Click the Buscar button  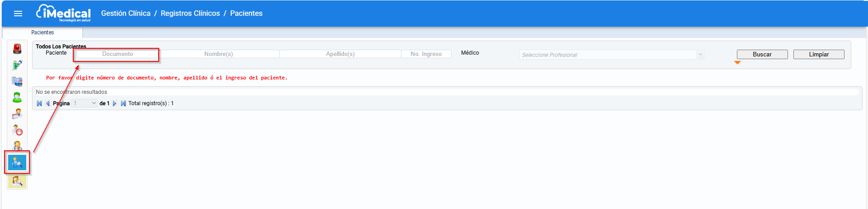[762, 54]
